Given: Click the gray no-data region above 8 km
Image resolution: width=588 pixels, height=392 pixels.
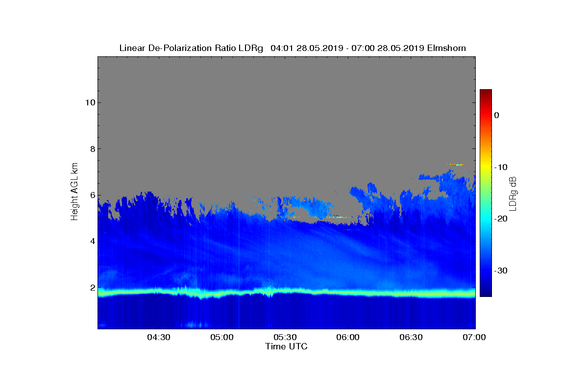Looking at the screenshot, I should (287, 103).
